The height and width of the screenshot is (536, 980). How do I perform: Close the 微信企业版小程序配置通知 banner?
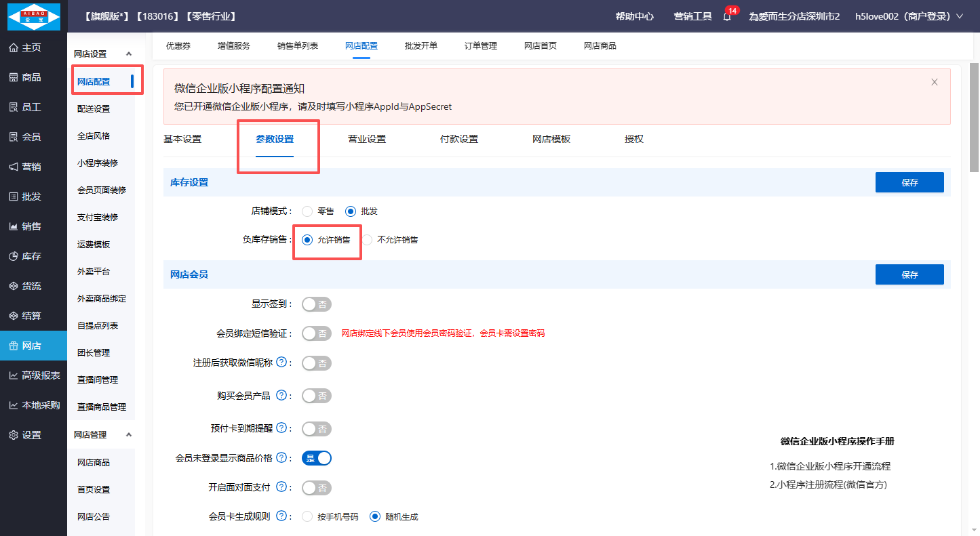point(934,82)
